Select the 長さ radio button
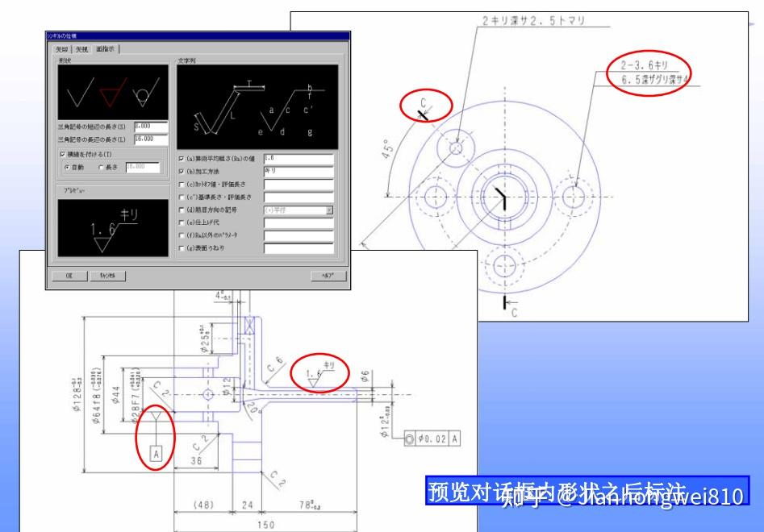The width and height of the screenshot is (764, 532). tap(99, 166)
